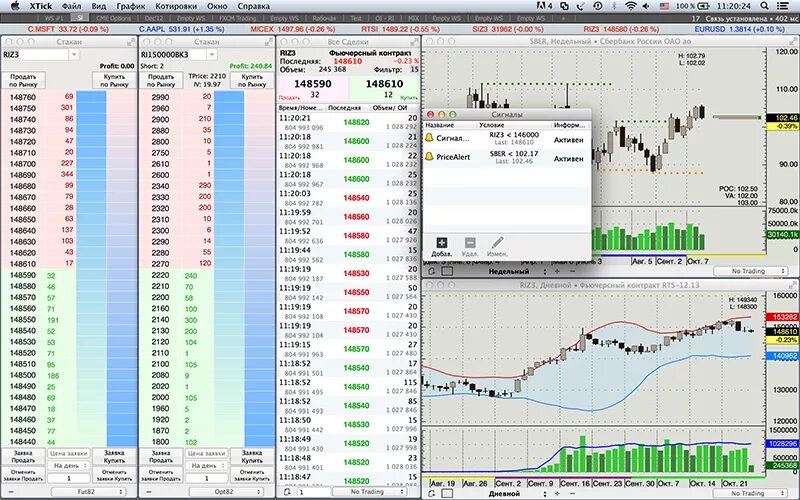
Task: Switch to FXCM Trading workspace tab
Action: click(x=237, y=18)
